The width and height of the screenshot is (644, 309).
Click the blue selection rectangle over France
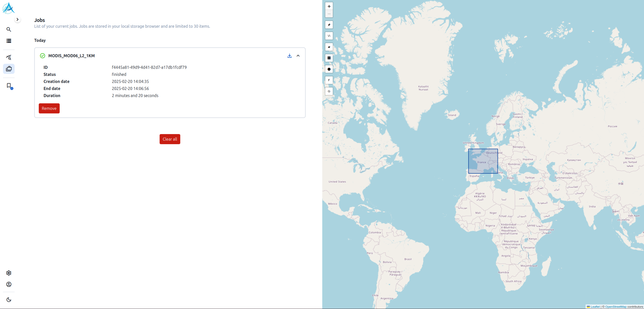coord(483,161)
